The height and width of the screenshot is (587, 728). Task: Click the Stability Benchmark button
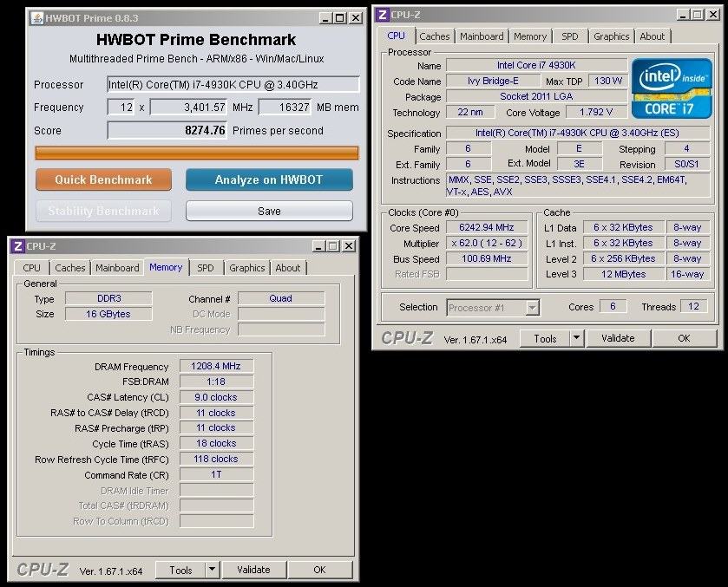tap(103, 212)
